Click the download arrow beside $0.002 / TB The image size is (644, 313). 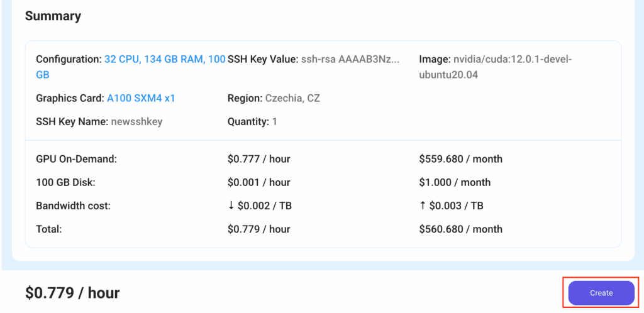231,206
